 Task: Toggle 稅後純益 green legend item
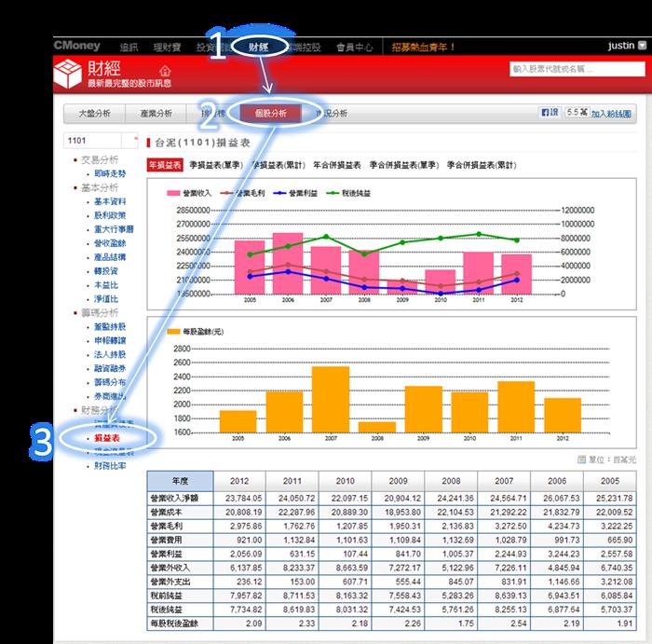pyautogui.click(x=348, y=193)
